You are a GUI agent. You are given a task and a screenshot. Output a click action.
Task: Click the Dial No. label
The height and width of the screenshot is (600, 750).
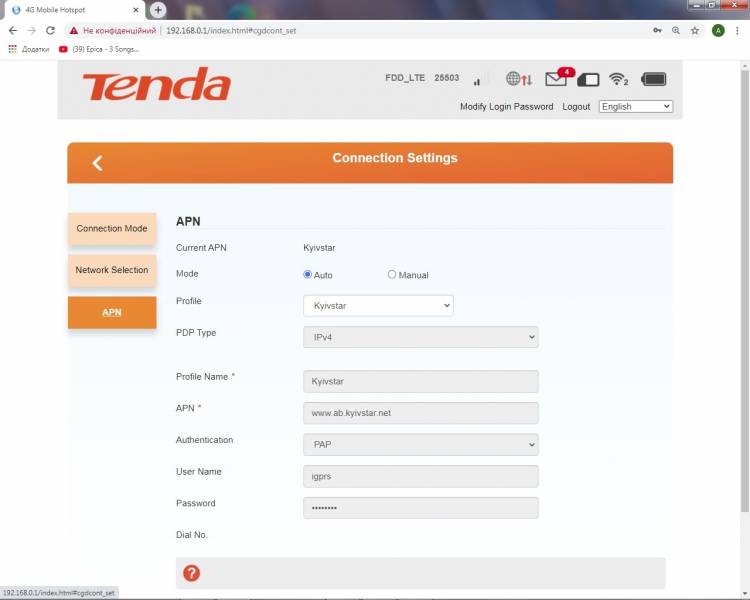[x=191, y=534]
